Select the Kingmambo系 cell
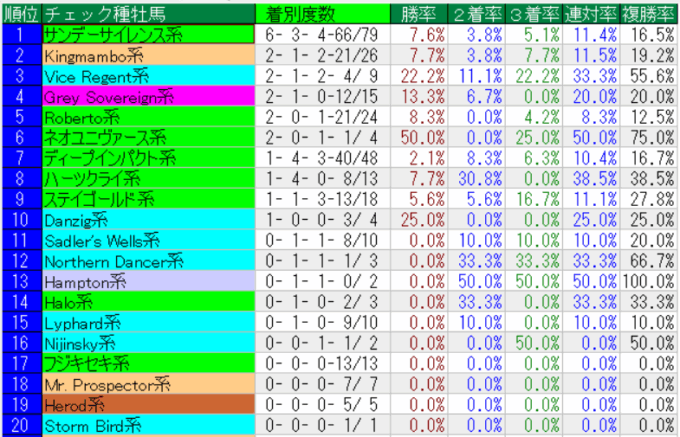The height and width of the screenshot is (437, 680). [148, 55]
